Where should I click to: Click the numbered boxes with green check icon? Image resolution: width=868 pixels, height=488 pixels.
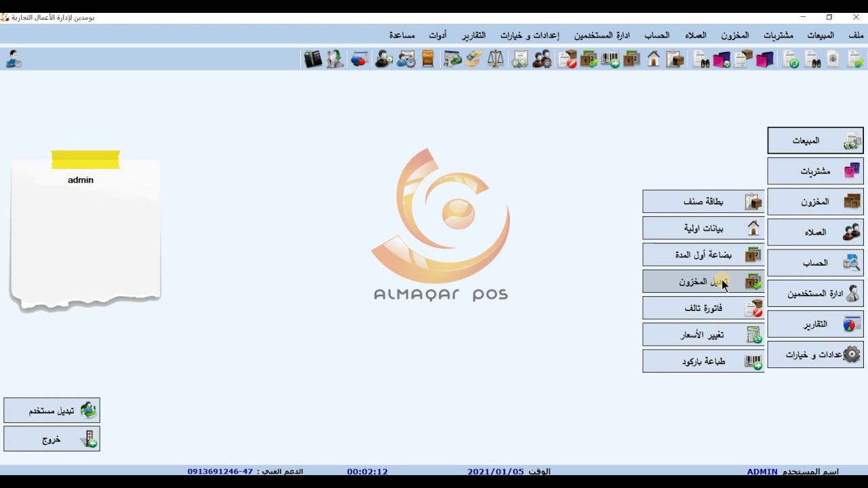(x=589, y=60)
